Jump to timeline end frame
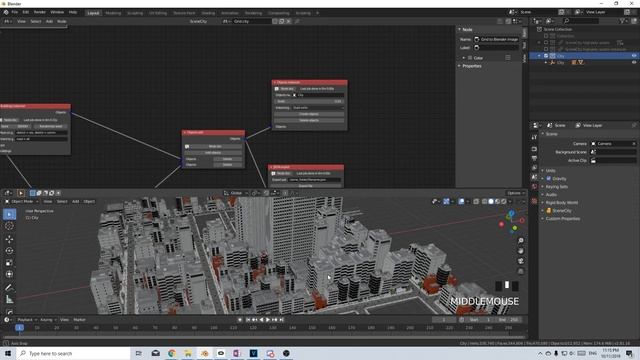This screenshot has width=640, height=360. tap(282, 320)
